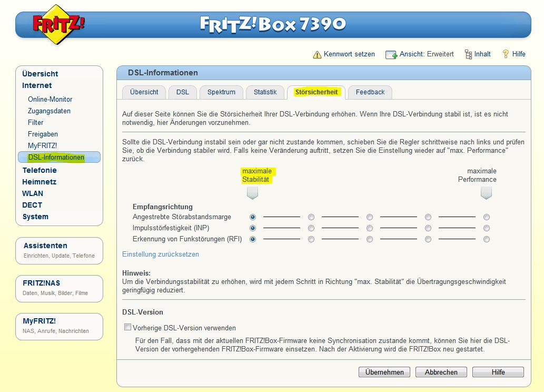
Task: Select second RFI Funkstörungen radio option
Action: coord(311,239)
